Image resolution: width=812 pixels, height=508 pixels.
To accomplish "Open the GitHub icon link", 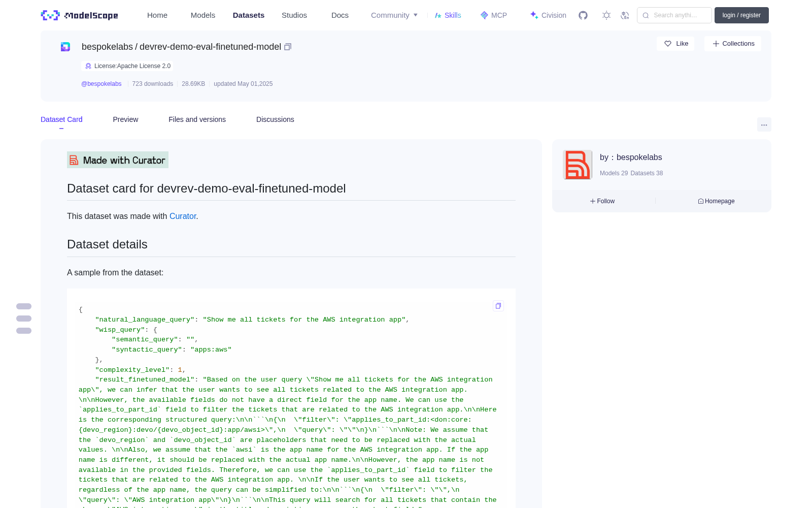I will (x=583, y=15).
